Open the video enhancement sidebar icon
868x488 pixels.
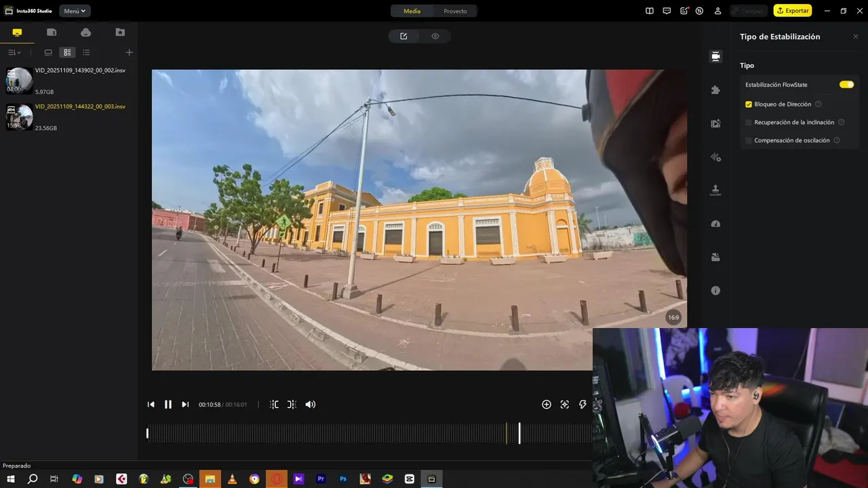(x=715, y=123)
